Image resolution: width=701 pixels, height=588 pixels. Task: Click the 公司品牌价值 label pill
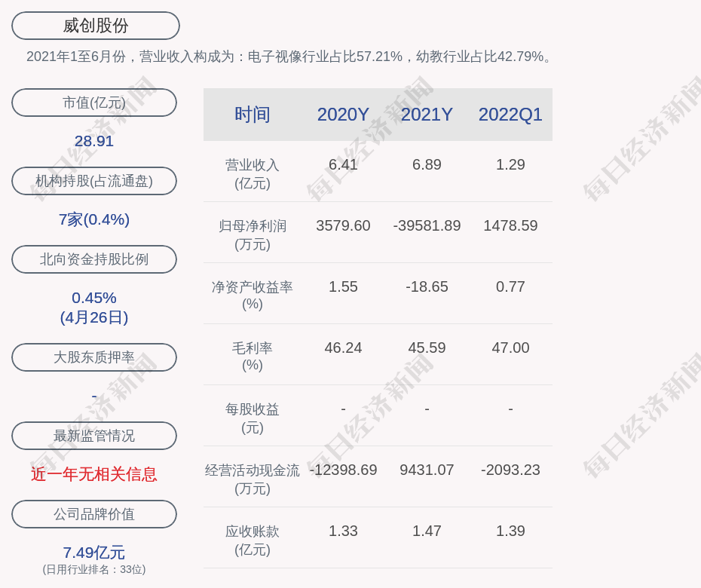click(94, 514)
